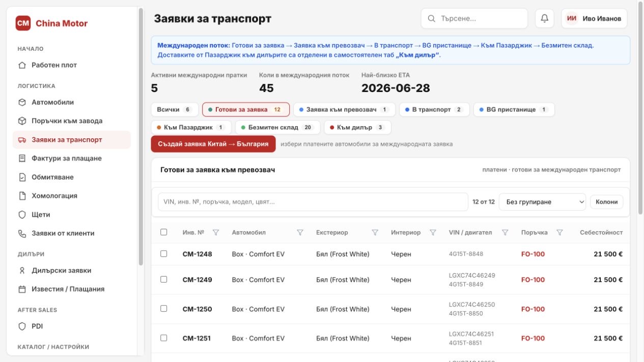The image size is (644, 362).
Task: Click Box · Comfort EV in CM-1250 row
Action: (x=258, y=309)
